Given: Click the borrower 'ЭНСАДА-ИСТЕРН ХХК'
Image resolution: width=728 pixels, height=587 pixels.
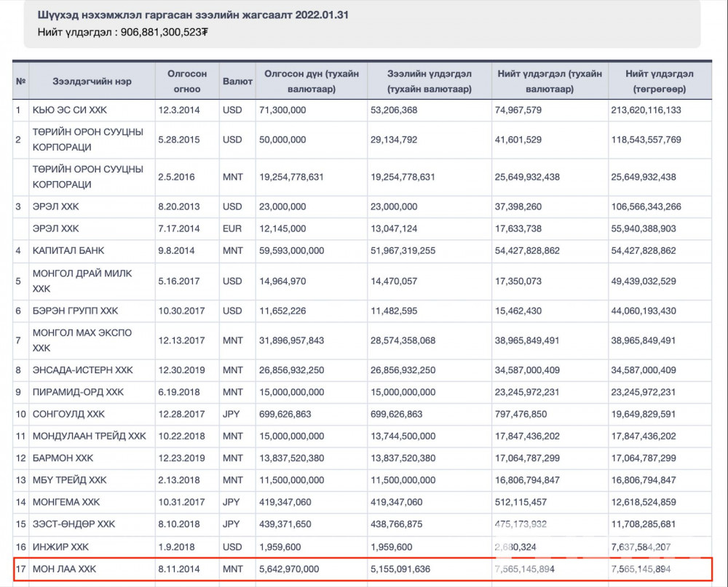Looking at the screenshot, I should [x=83, y=370].
